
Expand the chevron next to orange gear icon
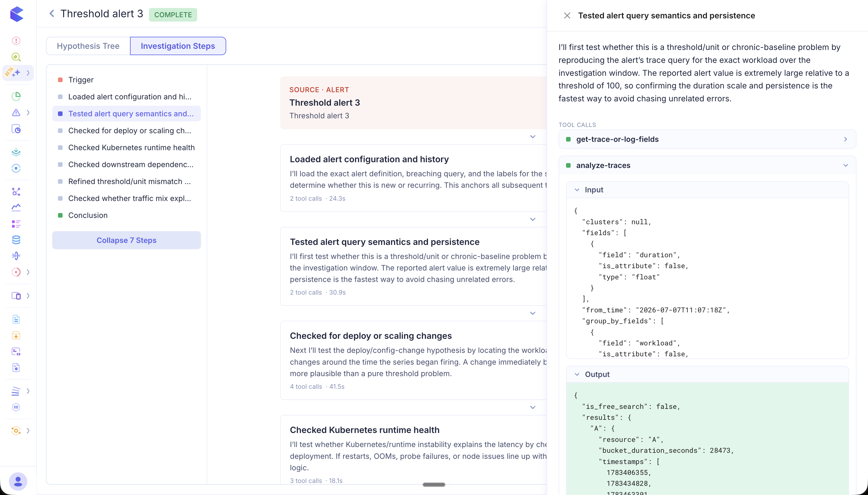(28, 430)
